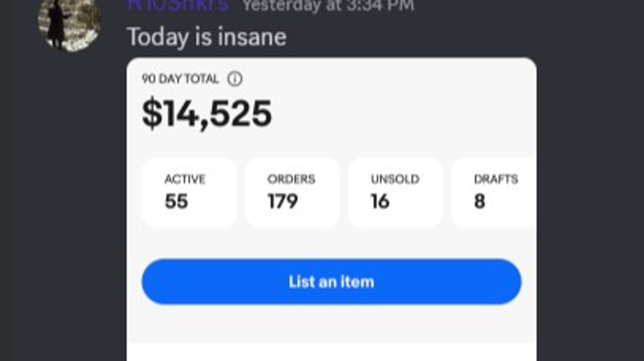Viewport: 644px width, 361px height.
Task: Click the 'Yesterday at 3:34 PM' timestamp
Action: tap(328, 5)
